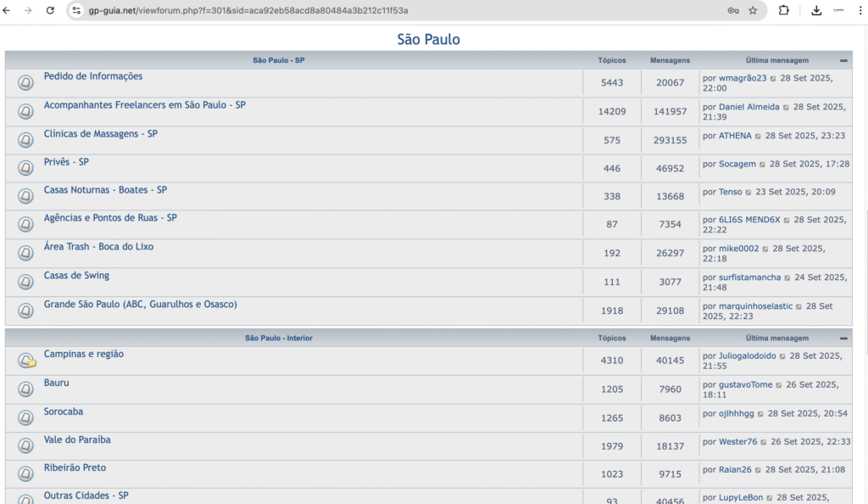Bookmark this page with star icon
The width and height of the screenshot is (868, 504).
(x=753, y=10)
